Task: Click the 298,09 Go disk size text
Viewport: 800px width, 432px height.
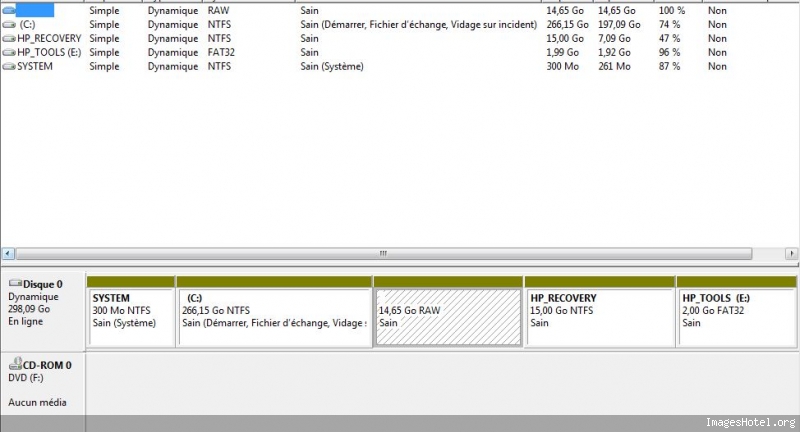Action: (x=29, y=309)
